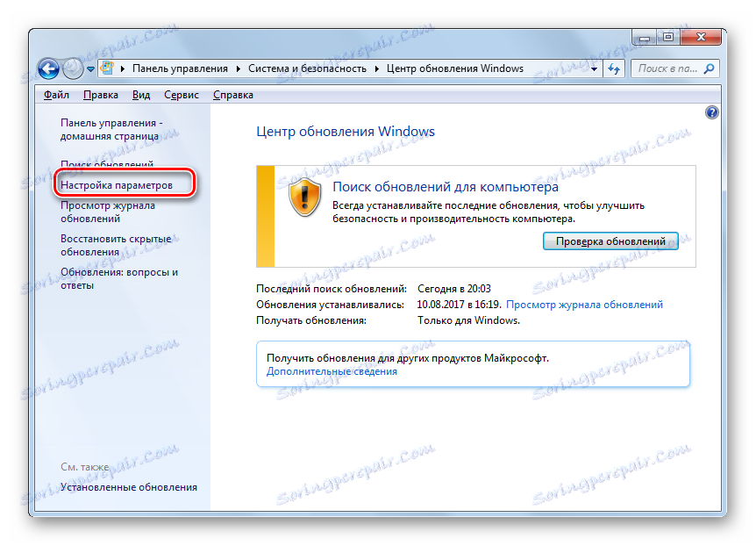Open Установленные обновления link
Screen dimensions: 756x546
(129, 487)
